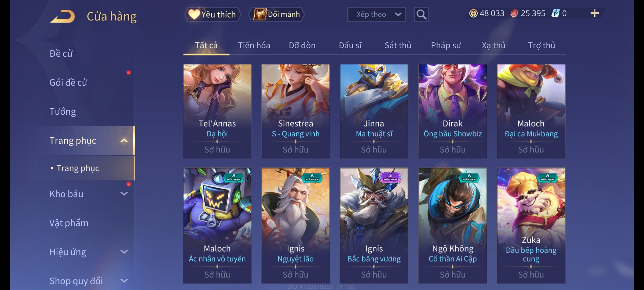Select Tel'Annas Dạ hội skin card

[217, 111]
